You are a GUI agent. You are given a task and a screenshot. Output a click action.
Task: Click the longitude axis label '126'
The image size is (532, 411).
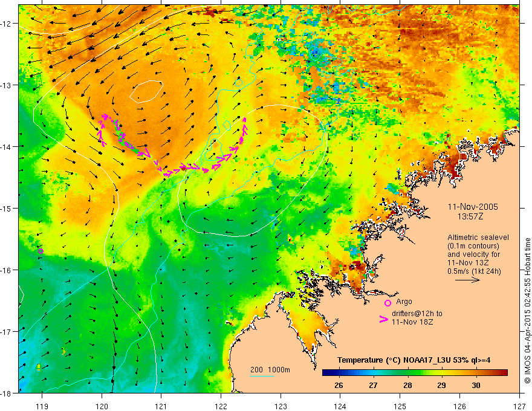459,406
